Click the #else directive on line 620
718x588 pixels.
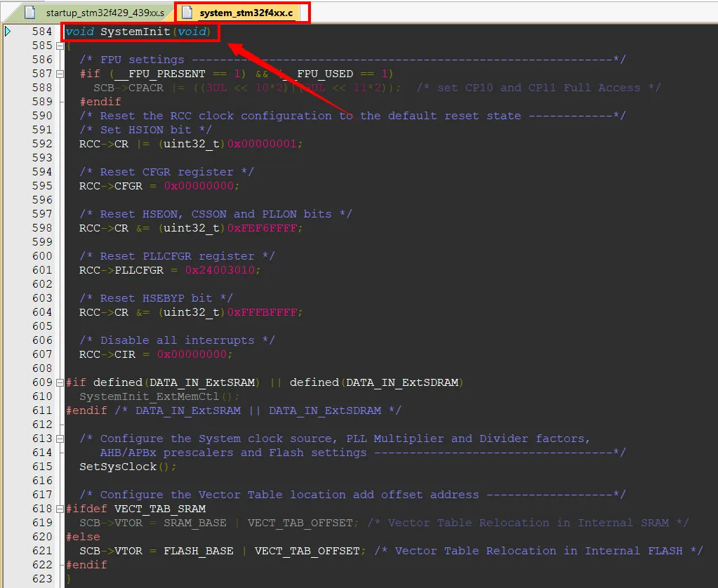tap(83, 537)
